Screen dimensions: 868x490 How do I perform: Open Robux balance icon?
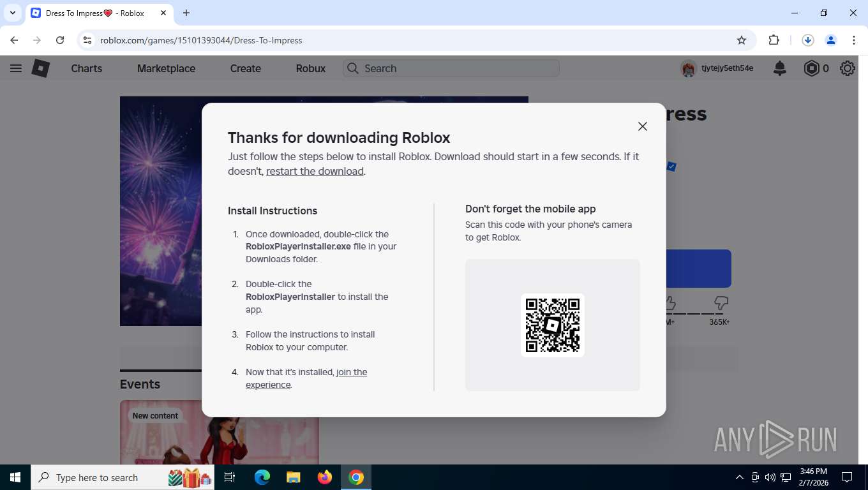(811, 68)
